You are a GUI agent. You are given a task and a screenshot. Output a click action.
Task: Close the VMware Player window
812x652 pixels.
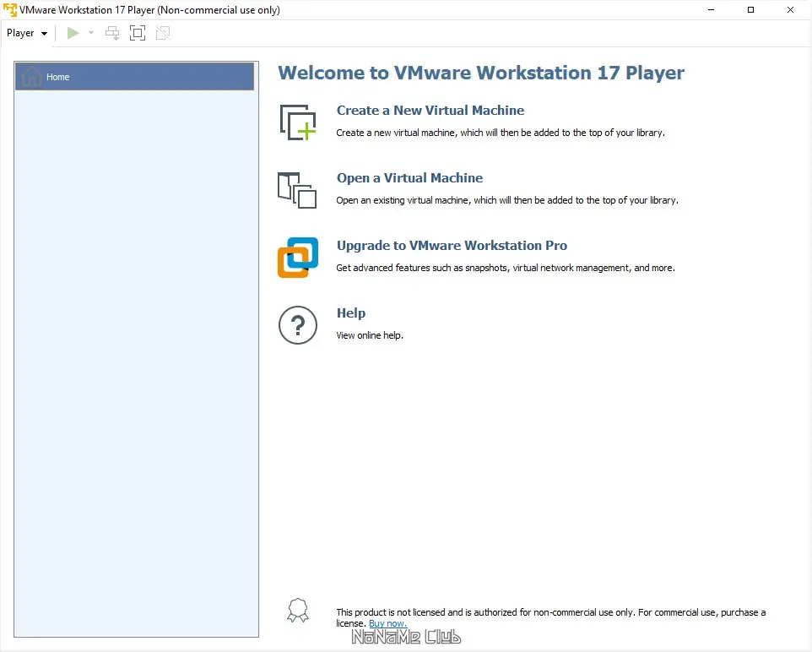coord(790,10)
